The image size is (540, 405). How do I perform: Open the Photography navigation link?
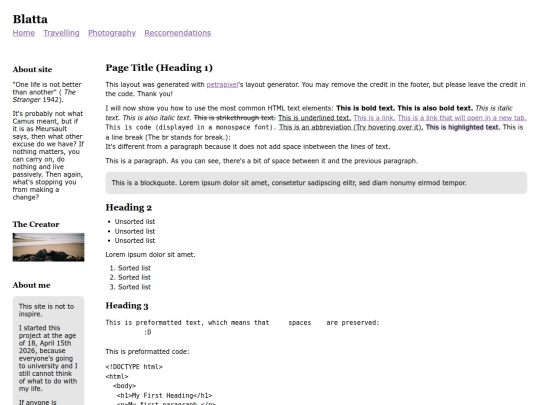(x=112, y=33)
